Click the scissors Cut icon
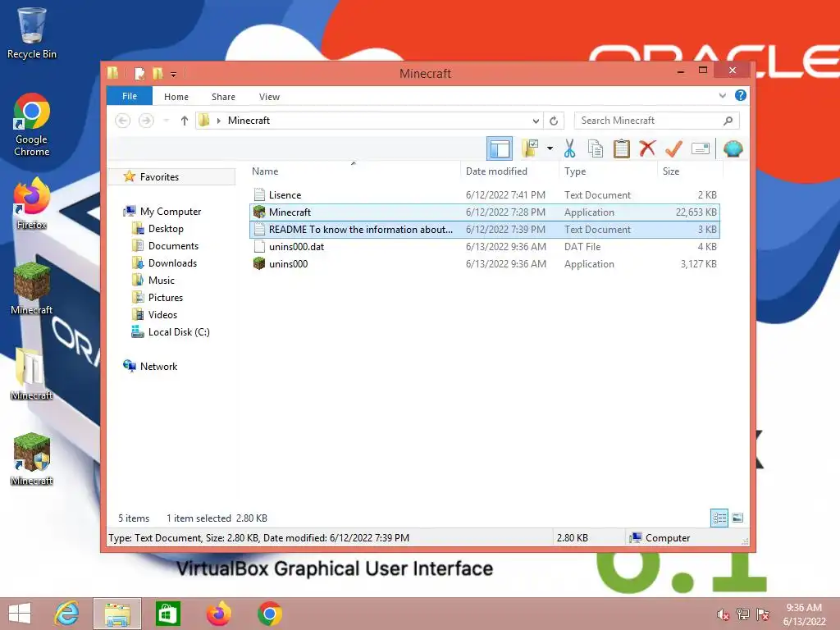 [x=569, y=148]
